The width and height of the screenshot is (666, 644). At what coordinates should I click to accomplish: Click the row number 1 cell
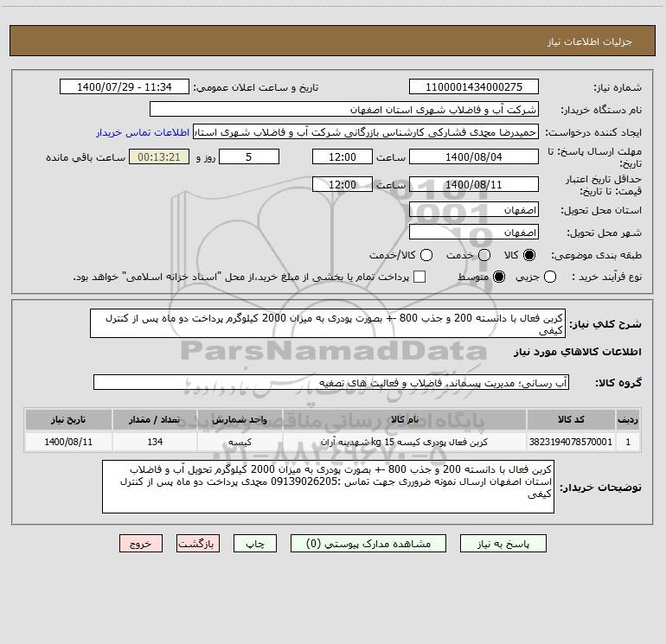628,442
